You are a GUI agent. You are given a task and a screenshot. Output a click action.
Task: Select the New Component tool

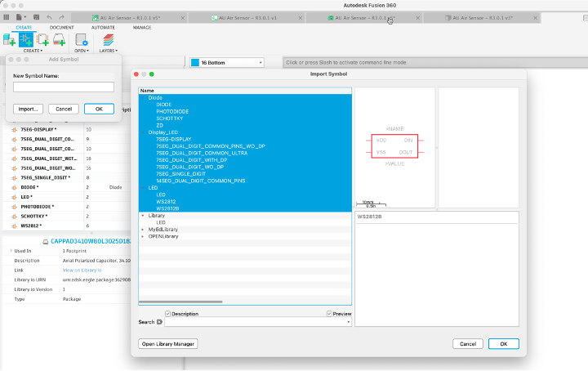tap(9, 40)
